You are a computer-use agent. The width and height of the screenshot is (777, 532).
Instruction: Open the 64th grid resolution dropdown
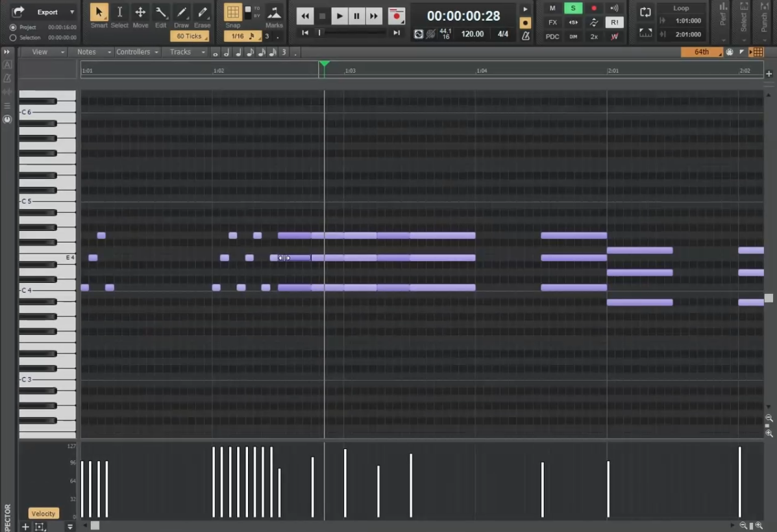coord(702,52)
